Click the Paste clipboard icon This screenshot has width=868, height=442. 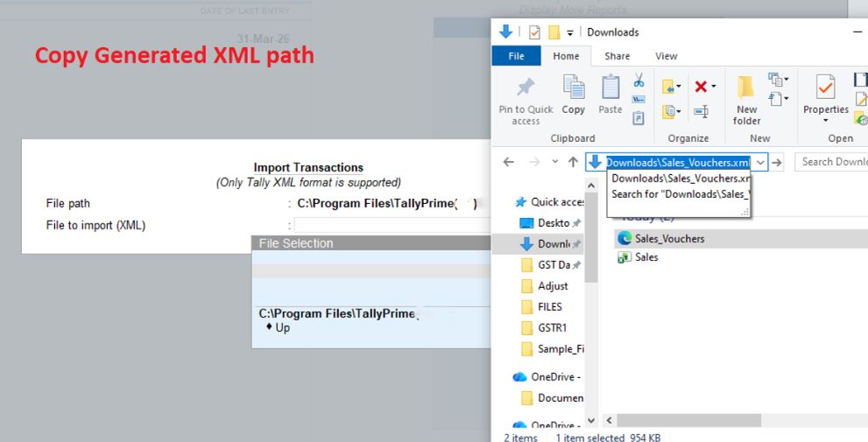610,88
